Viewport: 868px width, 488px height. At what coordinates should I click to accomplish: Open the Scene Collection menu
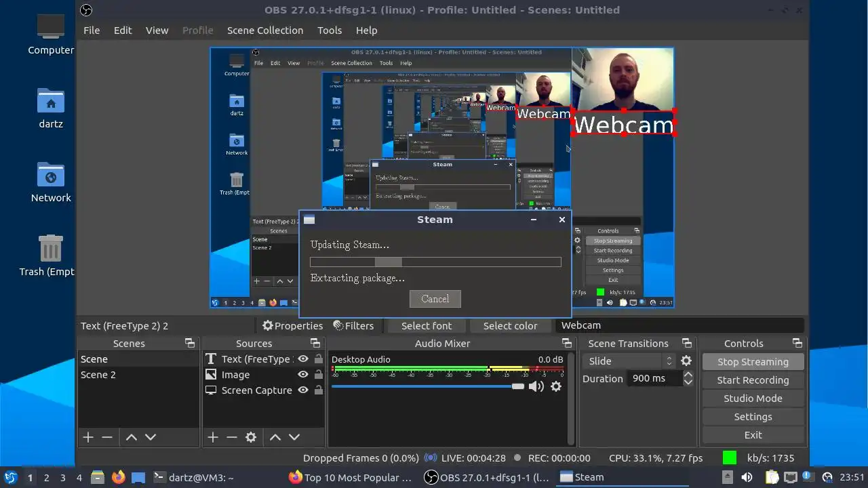(x=265, y=30)
